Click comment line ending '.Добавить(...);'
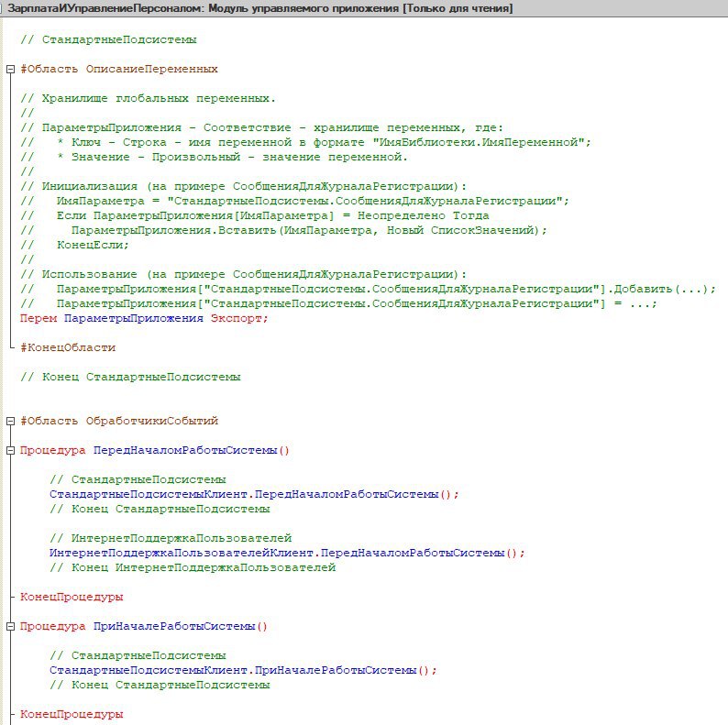Image resolution: width=728 pixels, height=725 pixels. pos(368,289)
